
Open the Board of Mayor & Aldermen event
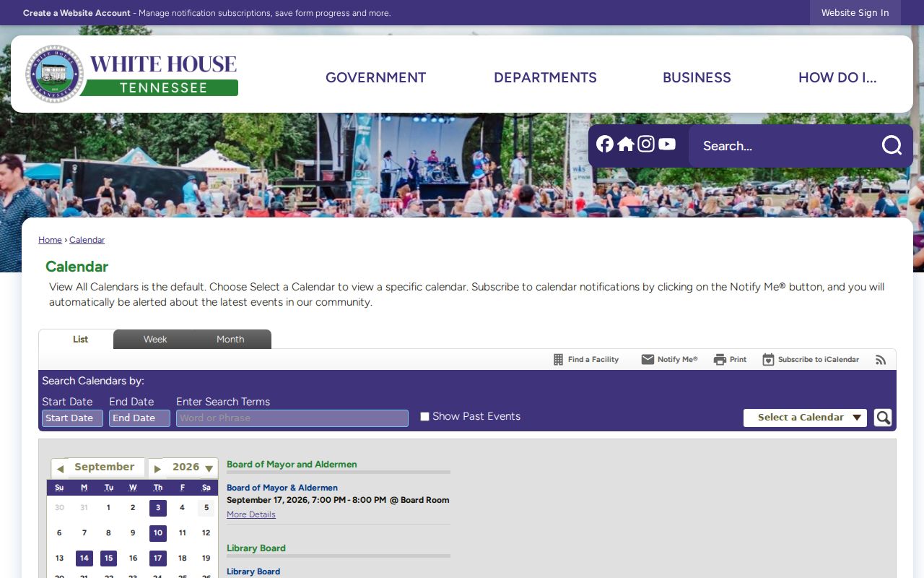[x=282, y=488]
